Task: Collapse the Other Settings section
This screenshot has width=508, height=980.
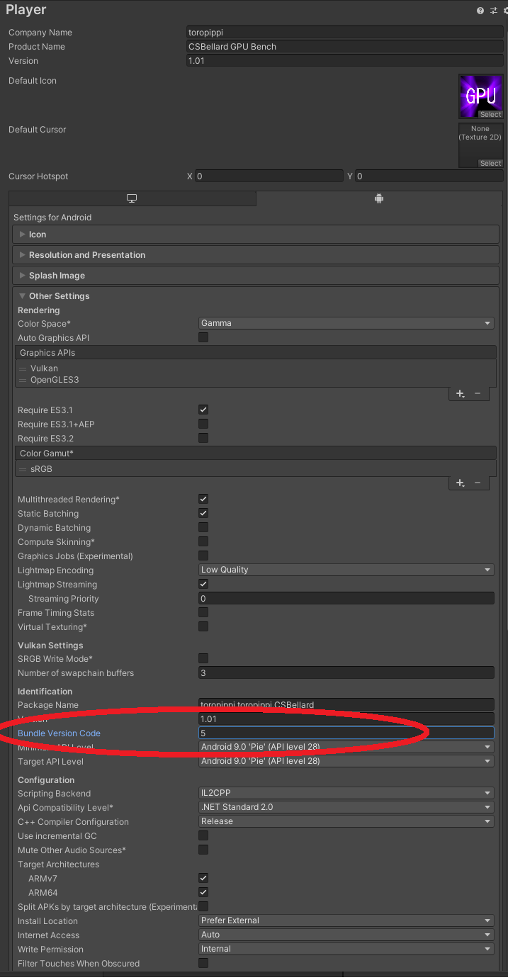Action: click(256, 296)
